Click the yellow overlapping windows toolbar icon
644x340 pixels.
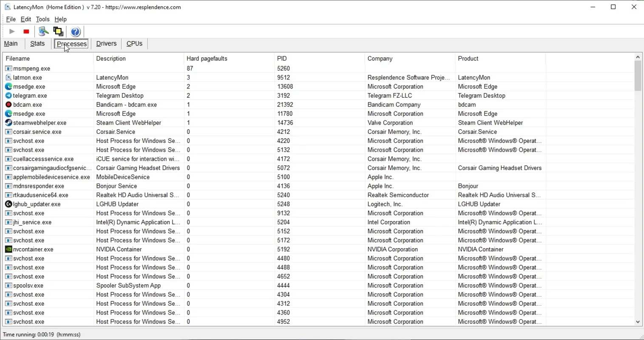(58, 31)
